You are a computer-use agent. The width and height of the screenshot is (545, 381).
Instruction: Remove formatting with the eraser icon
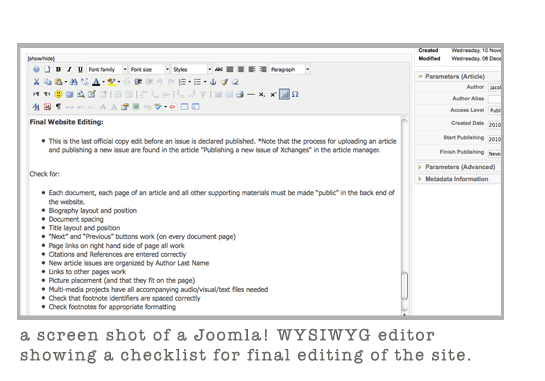(x=235, y=82)
